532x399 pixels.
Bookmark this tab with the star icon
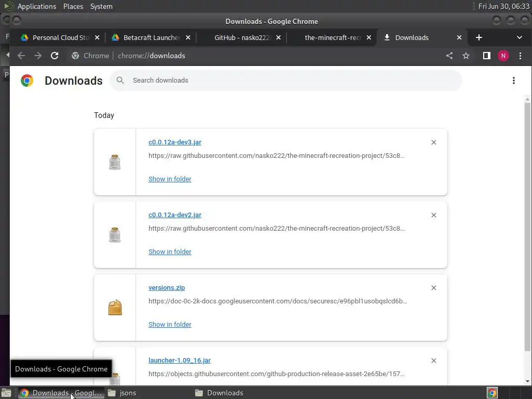tap(466, 56)
